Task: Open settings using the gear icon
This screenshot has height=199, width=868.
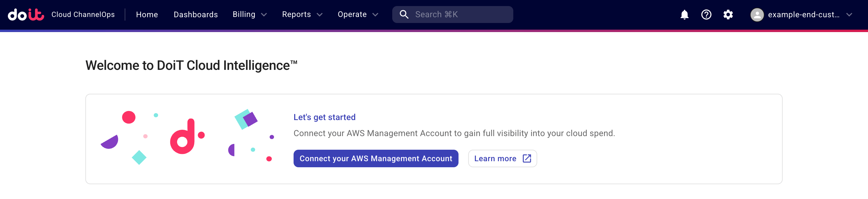Action: 728,15
